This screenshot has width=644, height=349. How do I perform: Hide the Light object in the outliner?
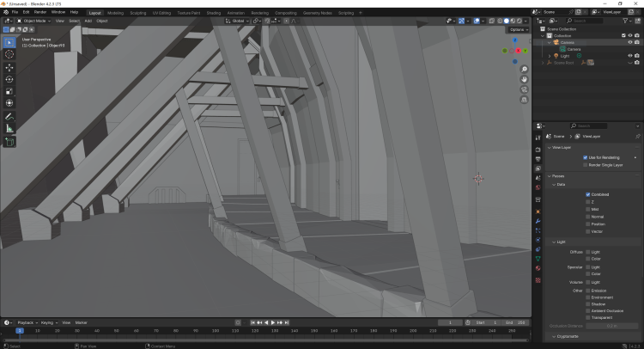click(x=630, y=56)
